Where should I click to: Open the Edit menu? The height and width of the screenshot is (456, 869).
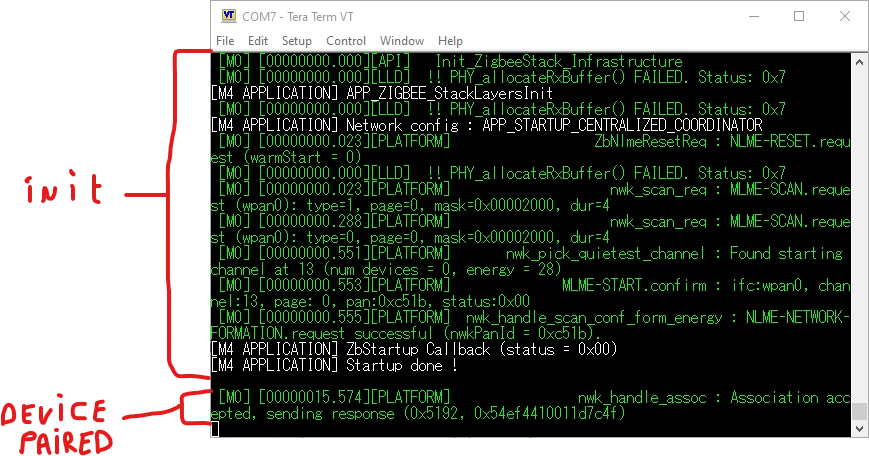pyautogui.click(x=258, y=41)
